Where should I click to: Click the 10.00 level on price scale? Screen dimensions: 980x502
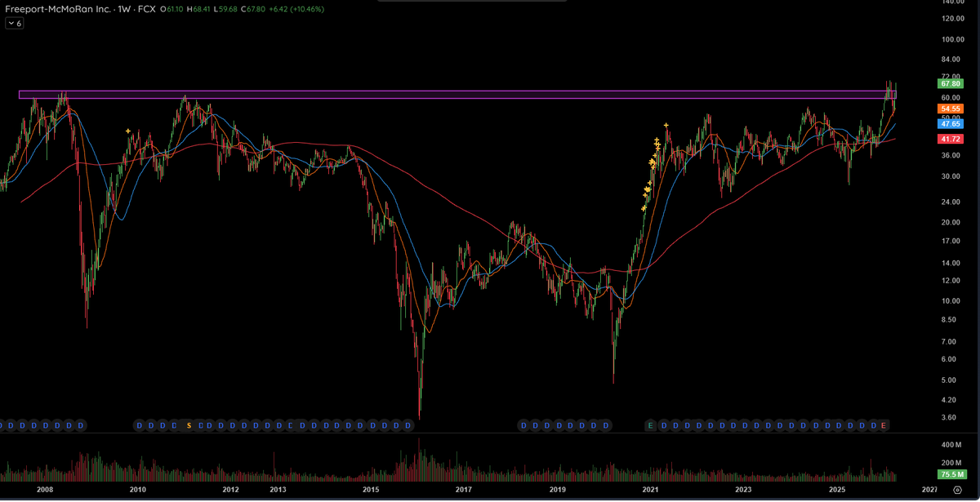(x=951, y=301)
